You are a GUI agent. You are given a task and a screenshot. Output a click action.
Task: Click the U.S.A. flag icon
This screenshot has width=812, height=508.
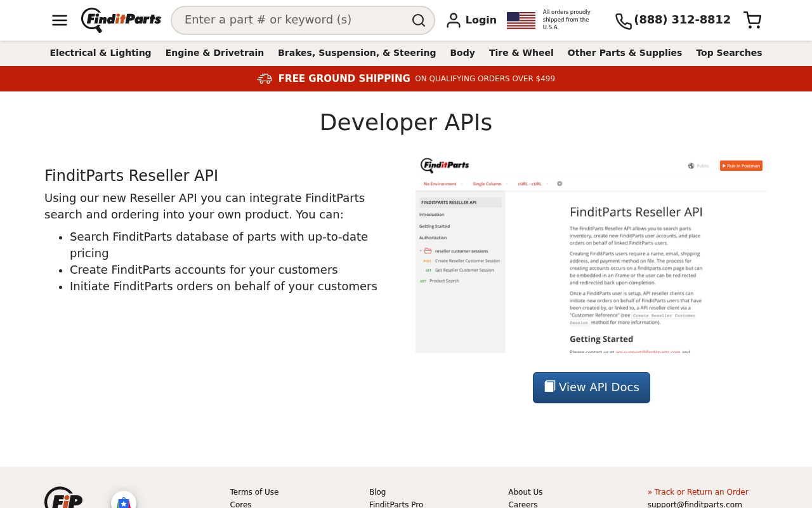[x=521, y=20]
